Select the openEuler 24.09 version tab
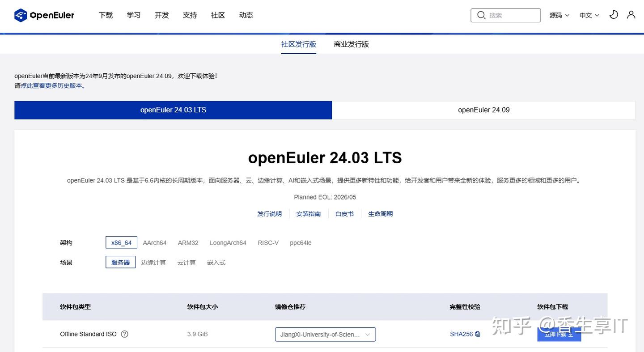This screenshot has width=644, height=352. [483, 110]
